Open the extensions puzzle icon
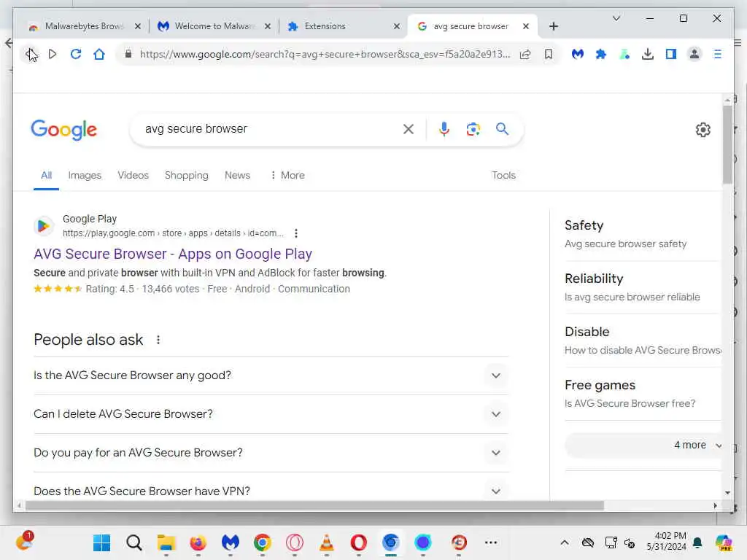 click(601, 54)
